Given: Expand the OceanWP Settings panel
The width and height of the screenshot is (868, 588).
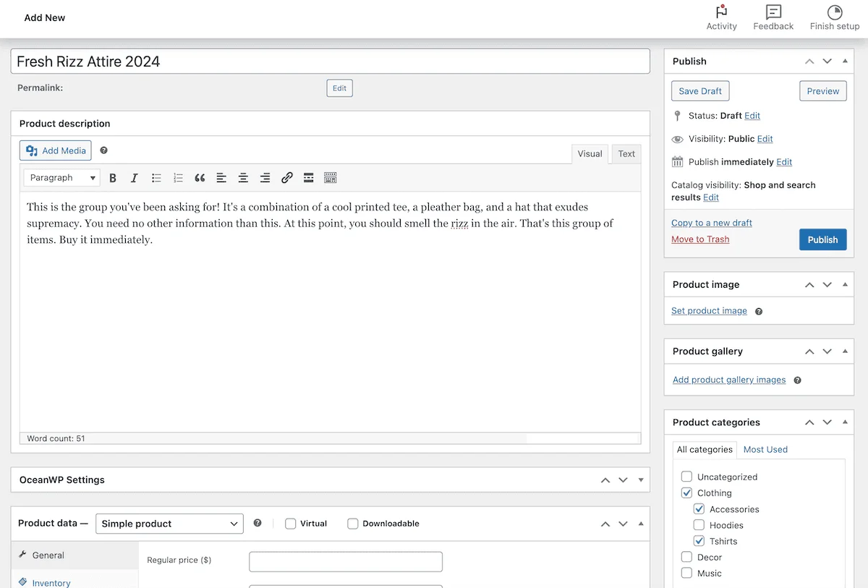Looking at the screenshot, I should coord(640,480).
